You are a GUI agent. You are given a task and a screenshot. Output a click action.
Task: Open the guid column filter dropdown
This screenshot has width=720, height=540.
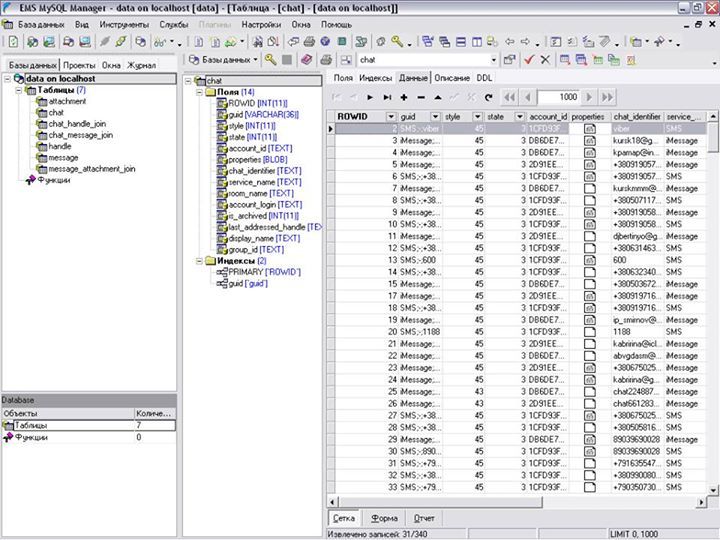pos(436,117)
